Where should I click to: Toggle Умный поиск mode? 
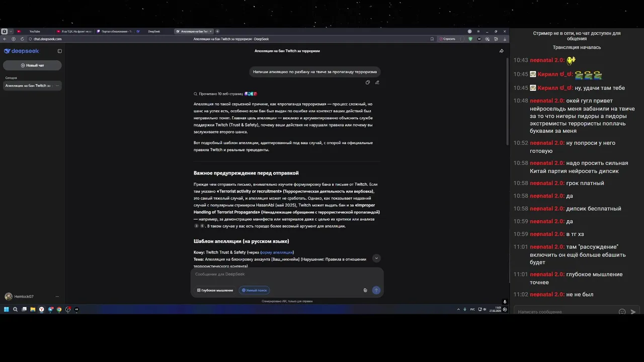[254, 290]
